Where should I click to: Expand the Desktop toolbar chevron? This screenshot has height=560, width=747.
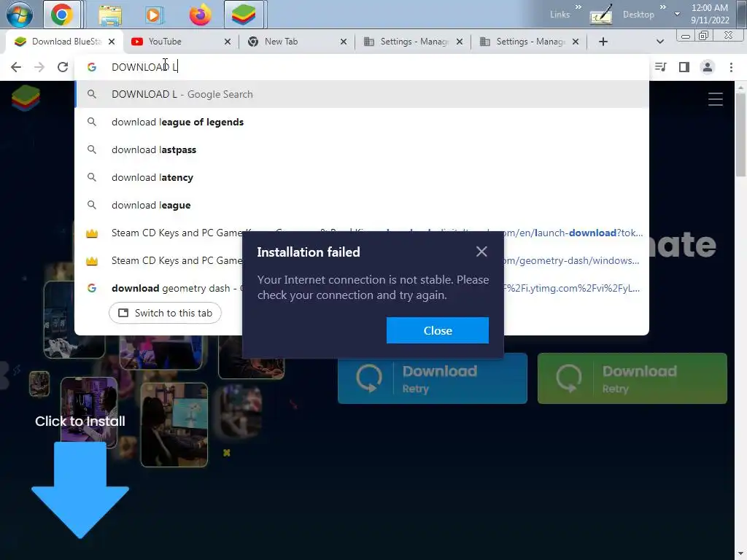(662, 7)
